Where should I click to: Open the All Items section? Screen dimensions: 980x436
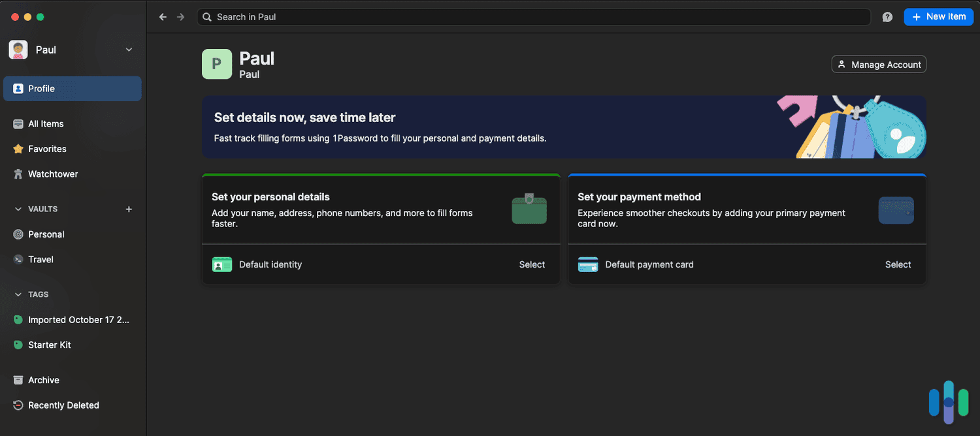click(46, 123)
